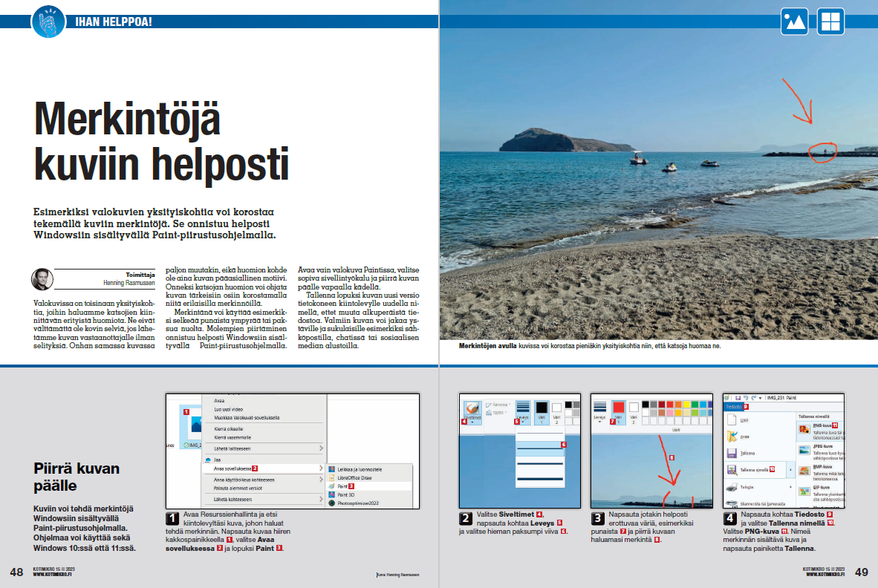This screenshot has width=878, height=588.
Task: Click the Ääriviiva outline tool in Paint ribbon
Action: point(498,405)
